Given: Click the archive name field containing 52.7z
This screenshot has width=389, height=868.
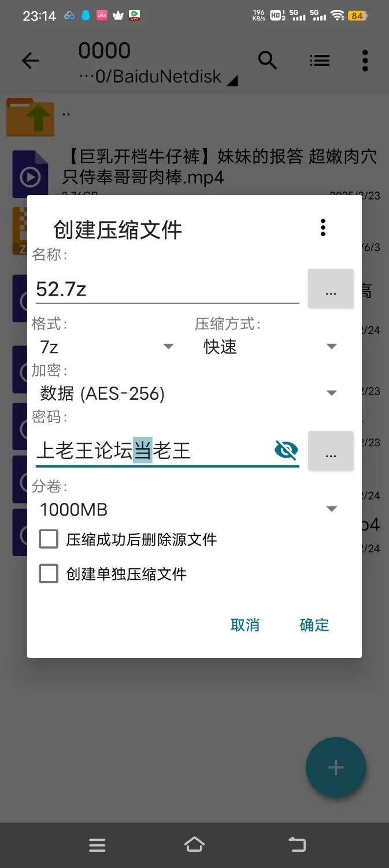Looking at the screenshot, I should click(x=168, y=288).
